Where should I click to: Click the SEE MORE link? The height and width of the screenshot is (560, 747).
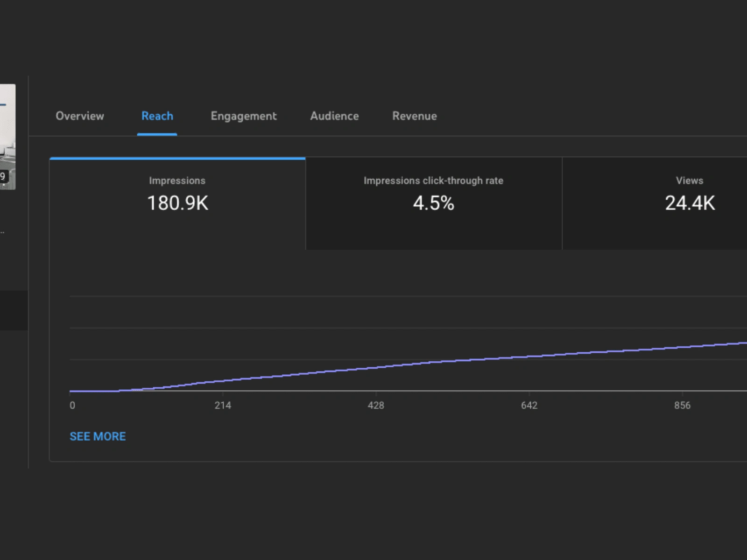[x=98, y=436]
